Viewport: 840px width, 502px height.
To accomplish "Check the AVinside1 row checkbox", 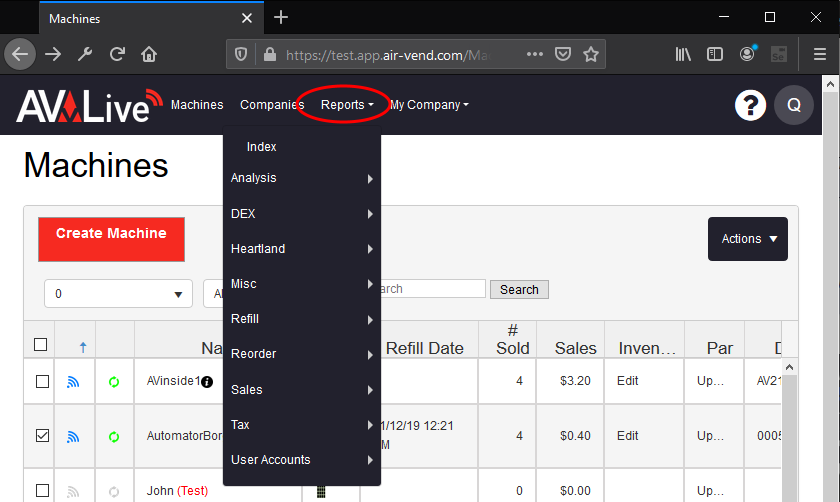I will click(42, 381).
